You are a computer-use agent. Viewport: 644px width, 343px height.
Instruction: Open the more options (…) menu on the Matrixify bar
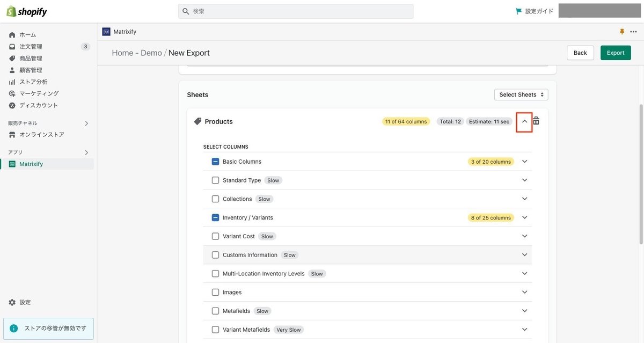click(632, 30)
